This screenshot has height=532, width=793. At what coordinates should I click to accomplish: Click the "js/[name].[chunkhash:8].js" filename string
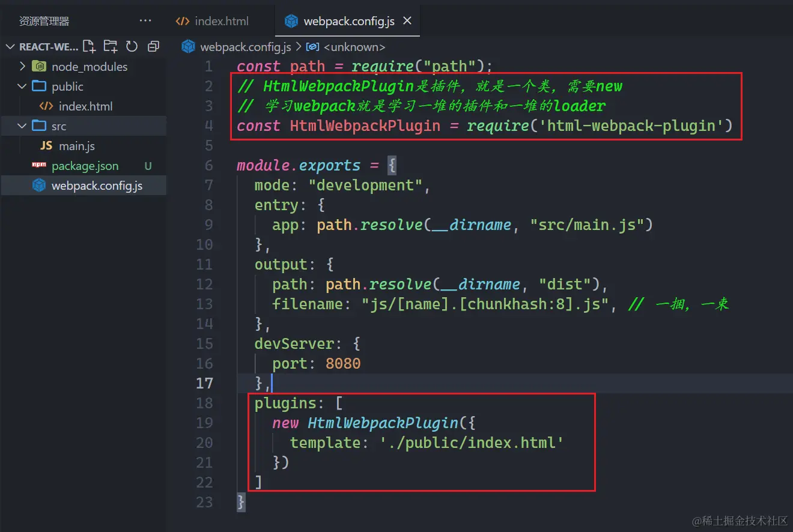point(485,304)
